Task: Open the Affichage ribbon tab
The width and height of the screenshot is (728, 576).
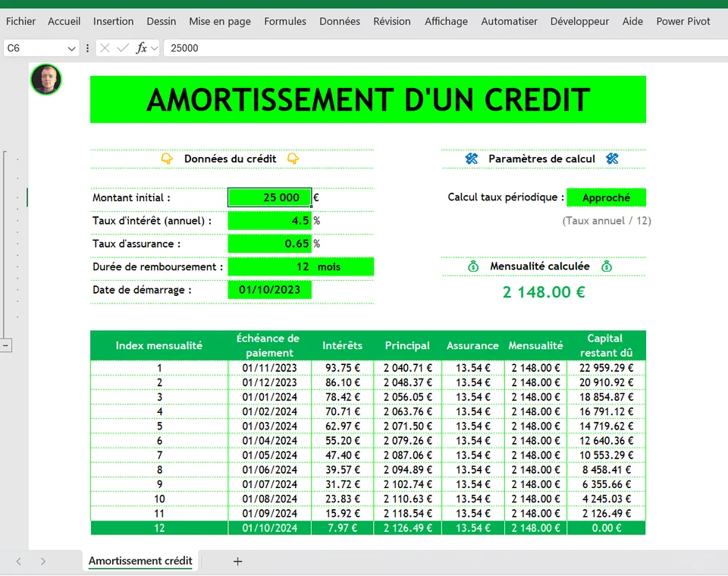Action: point(446,21)
